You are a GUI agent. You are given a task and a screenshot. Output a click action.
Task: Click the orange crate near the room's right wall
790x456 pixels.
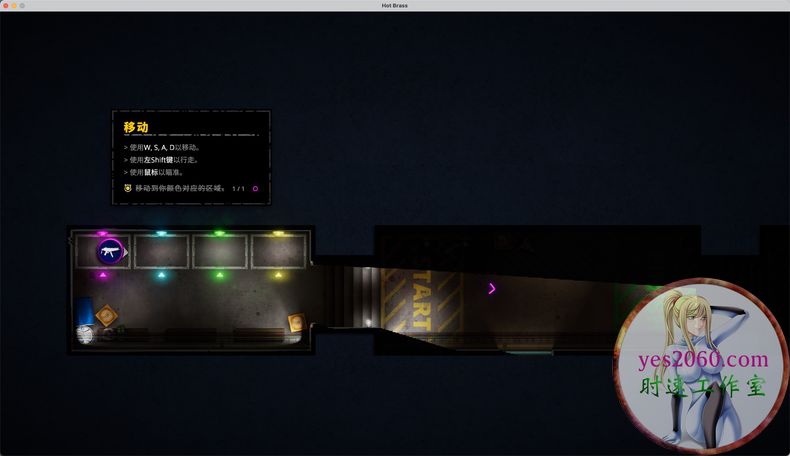coord(296,323)
